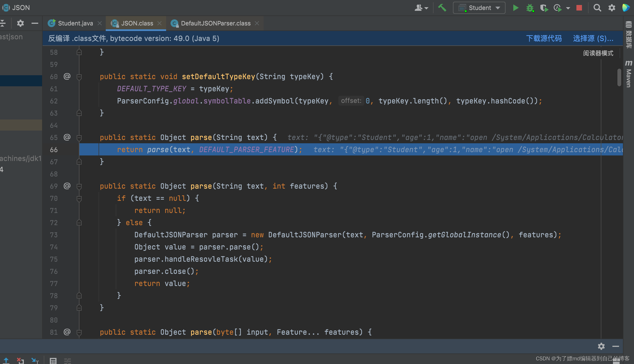Click 阅读器模式 reader mode label
Viewport: 634px width, 364px height.
click(x=598, y=53)
